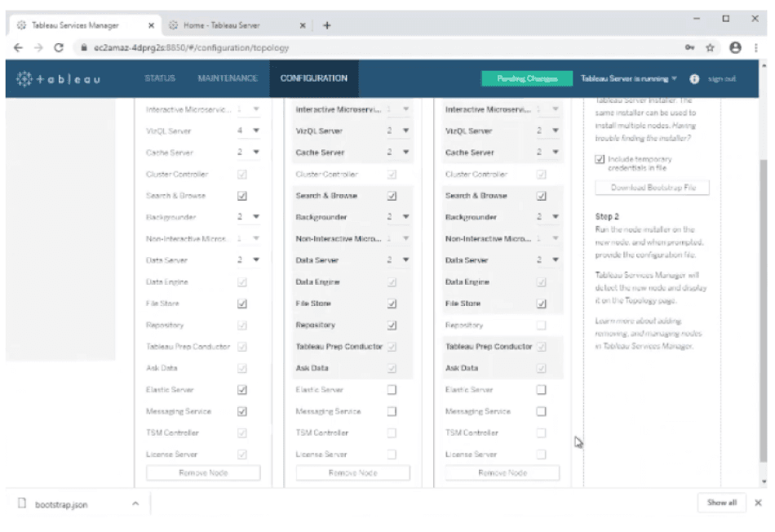The width and height of the screenshot is (775, 532).
Task: Switch to the STATUS tab
Action: point(160,78)
